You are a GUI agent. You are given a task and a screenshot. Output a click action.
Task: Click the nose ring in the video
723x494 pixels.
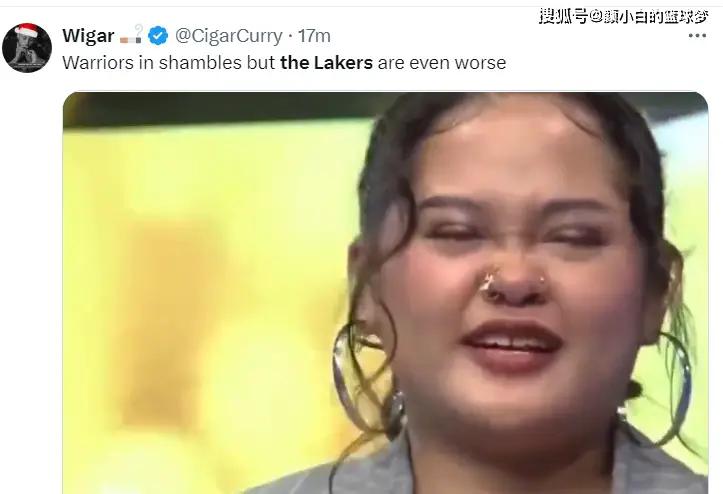click(x=487, y=283)
